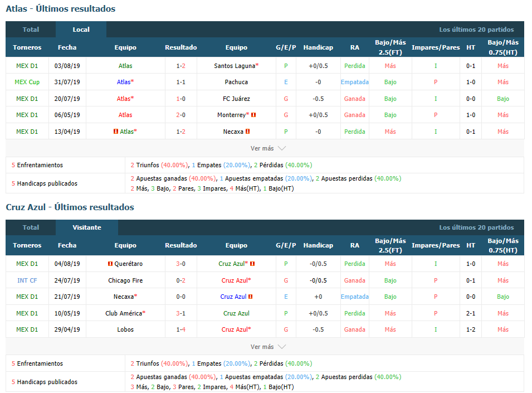
Task: Expand Ver más under Cruz Azul results
Action: tap(268, 347)
